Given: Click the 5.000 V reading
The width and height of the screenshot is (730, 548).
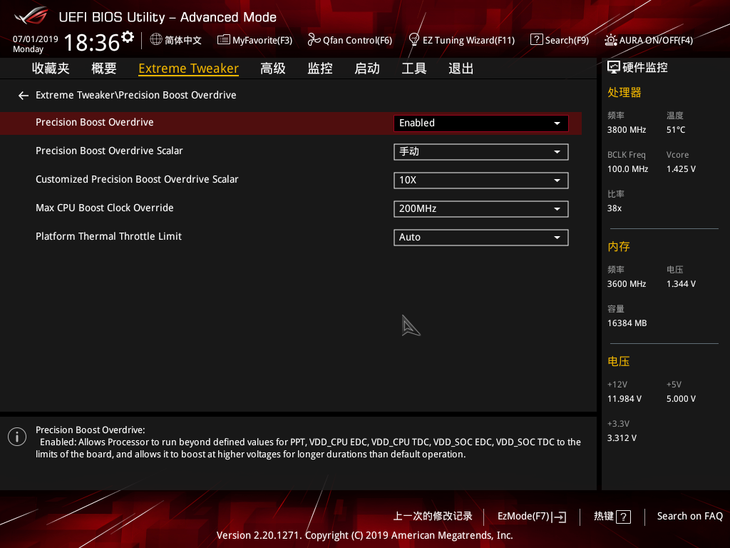Looking at the screenshot, I should (x=681, y=399).
